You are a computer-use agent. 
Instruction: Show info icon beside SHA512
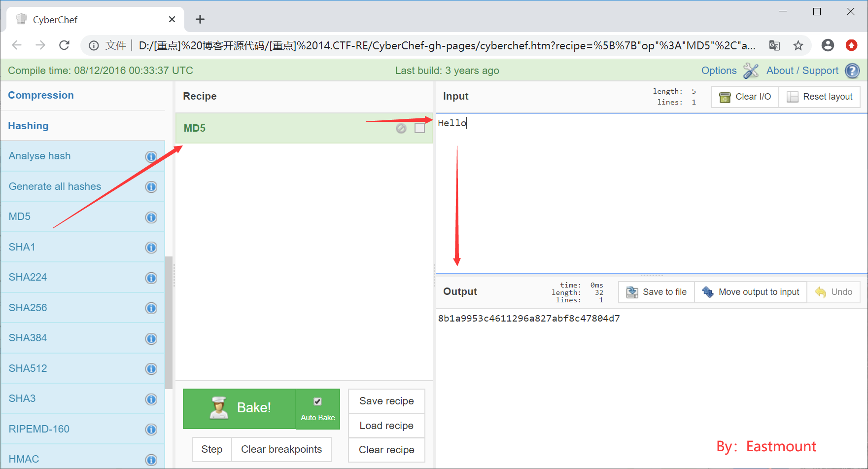pos(151,369)
